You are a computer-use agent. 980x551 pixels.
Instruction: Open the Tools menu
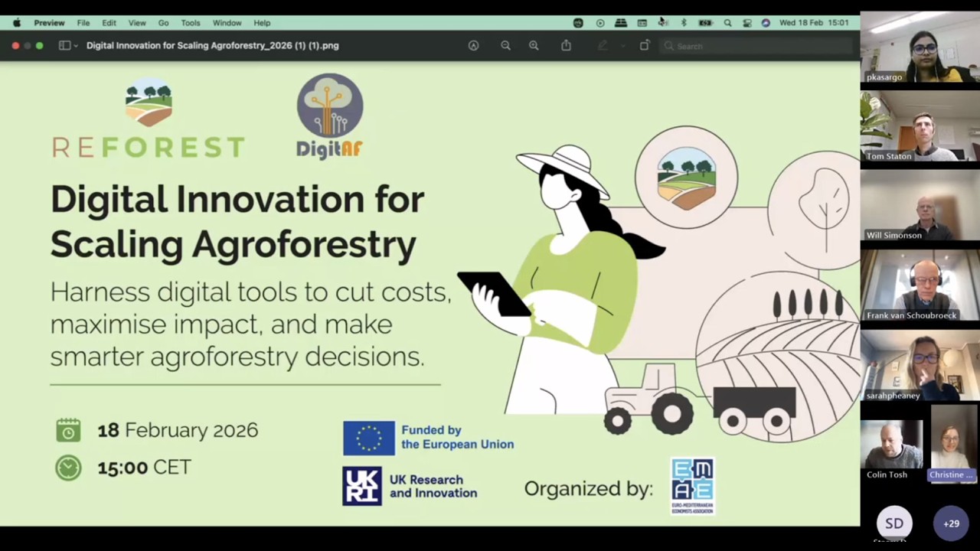point(191,23)
